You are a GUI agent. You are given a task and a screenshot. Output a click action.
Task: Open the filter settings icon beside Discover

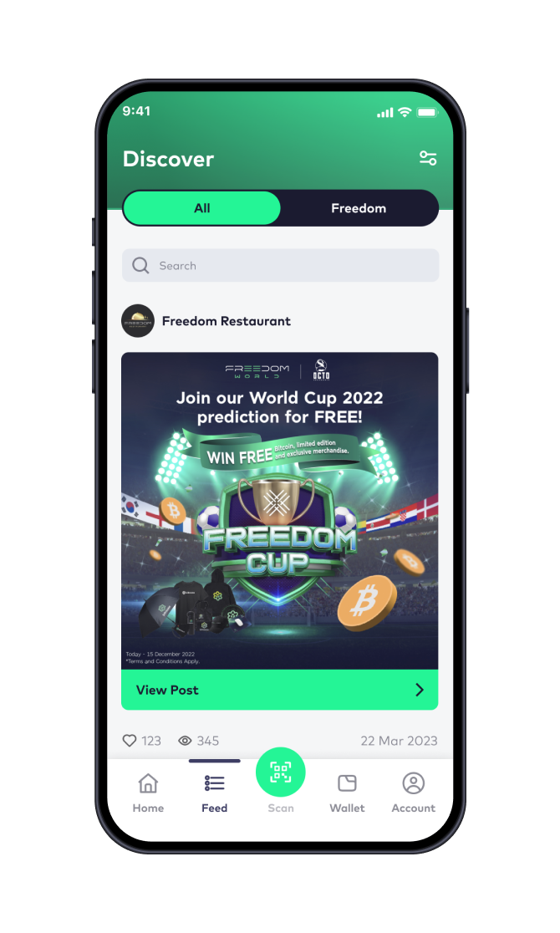[428, 158]
